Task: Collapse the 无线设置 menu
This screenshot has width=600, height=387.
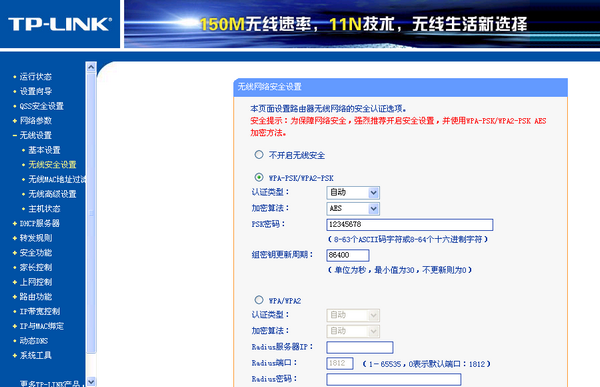Action: (36, 135)
